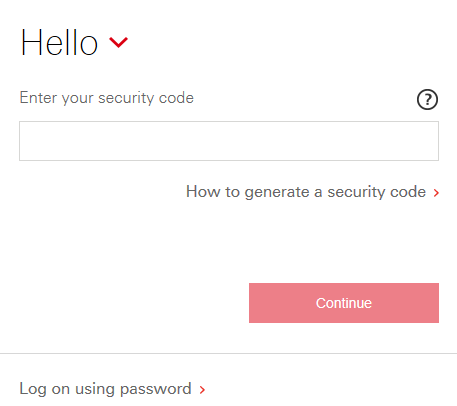Image resolution: width=457 pixels, height=406 pixels.
Task: Collapse the Hello greeting chevron
Action: coord(118,43)
